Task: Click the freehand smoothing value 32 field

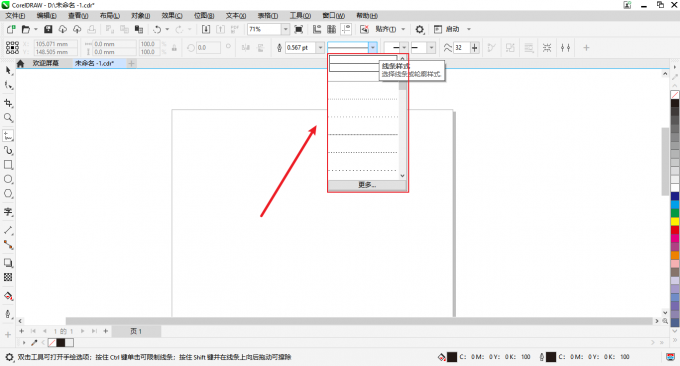Action: pyautogui.click(x=461, y=47)
